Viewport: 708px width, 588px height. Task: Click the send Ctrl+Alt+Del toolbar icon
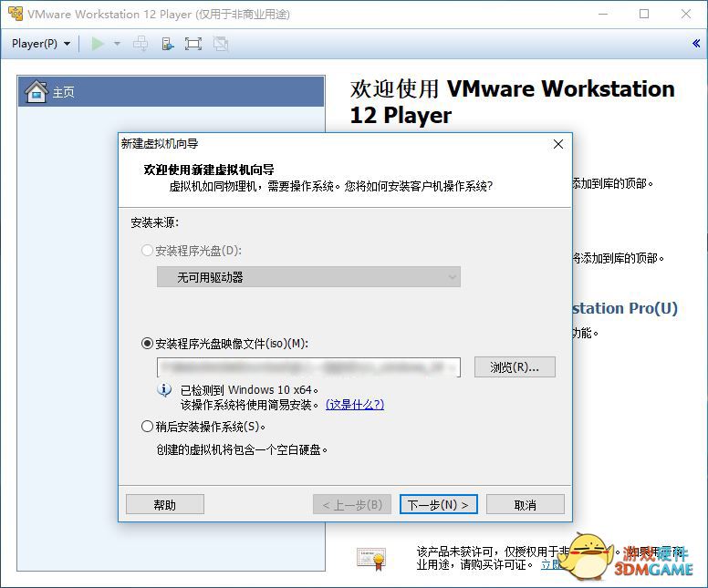(141, 44)
